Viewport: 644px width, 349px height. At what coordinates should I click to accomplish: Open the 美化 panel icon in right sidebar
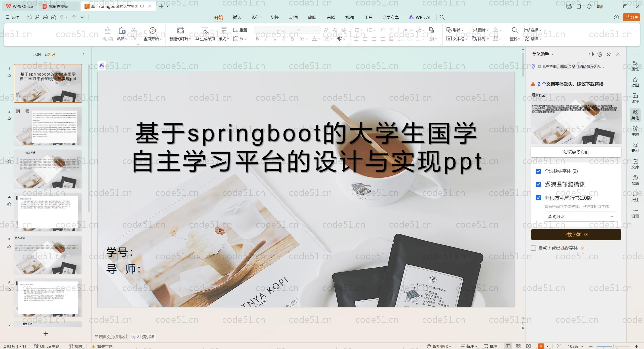(x=635, y=115)
